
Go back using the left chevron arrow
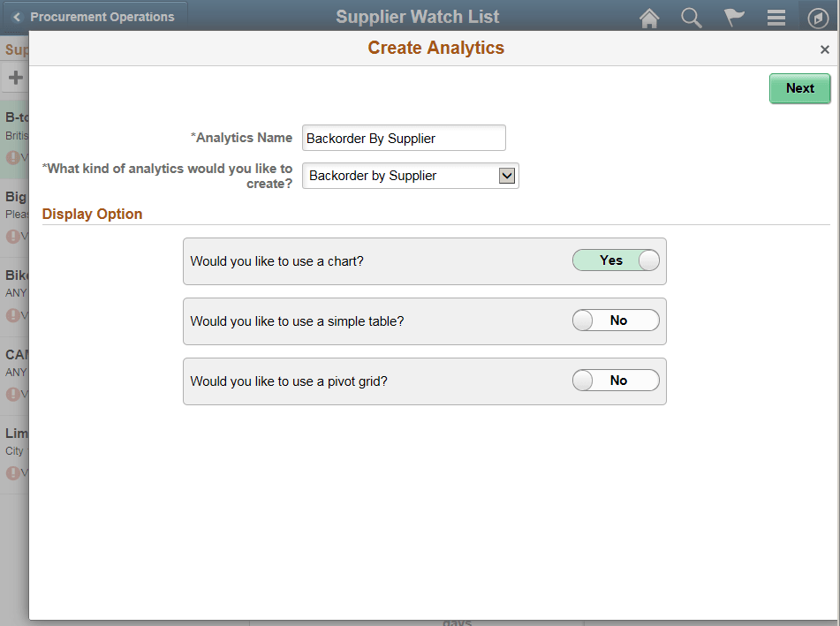tap(18, 17)
